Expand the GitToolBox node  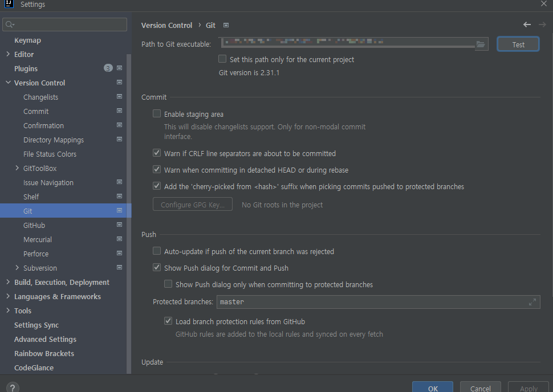(17, 168)
